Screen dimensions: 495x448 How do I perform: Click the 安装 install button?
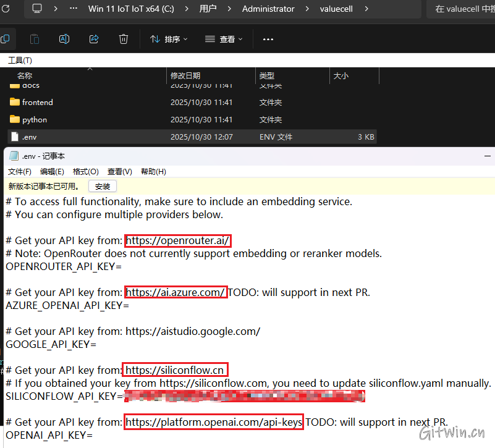103,186
